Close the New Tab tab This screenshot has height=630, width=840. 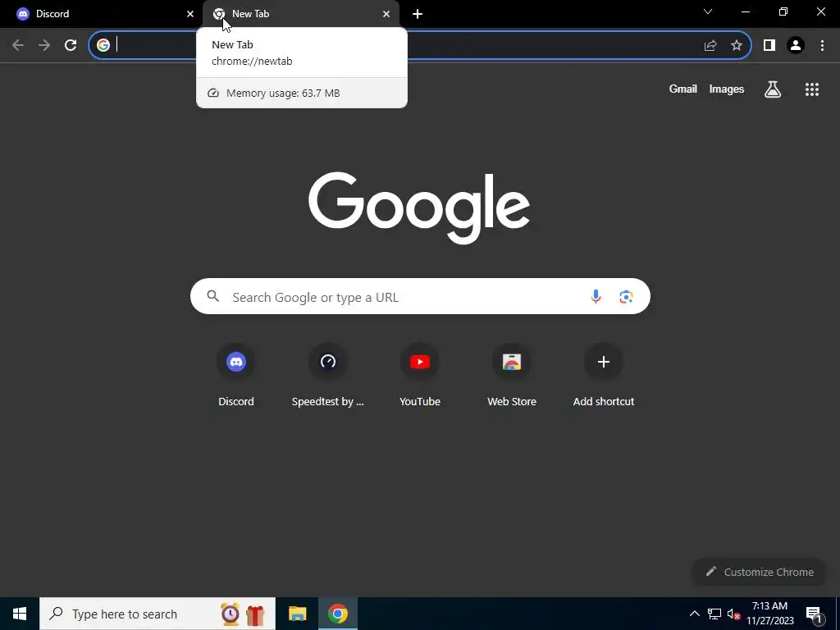[x=386, y=14]
